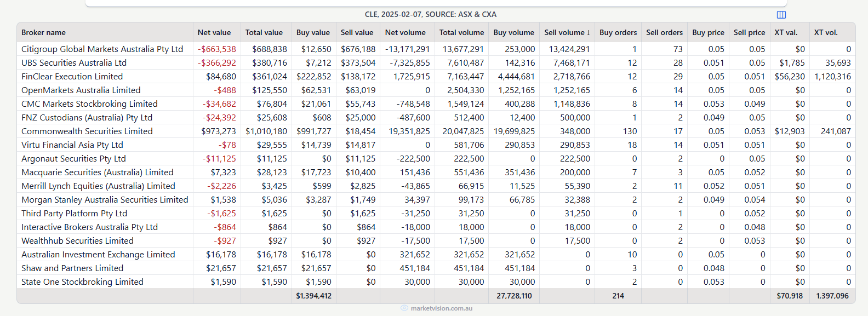
Task: Click Commonwealth's total value $1,010,180
Action: point(266,131)
